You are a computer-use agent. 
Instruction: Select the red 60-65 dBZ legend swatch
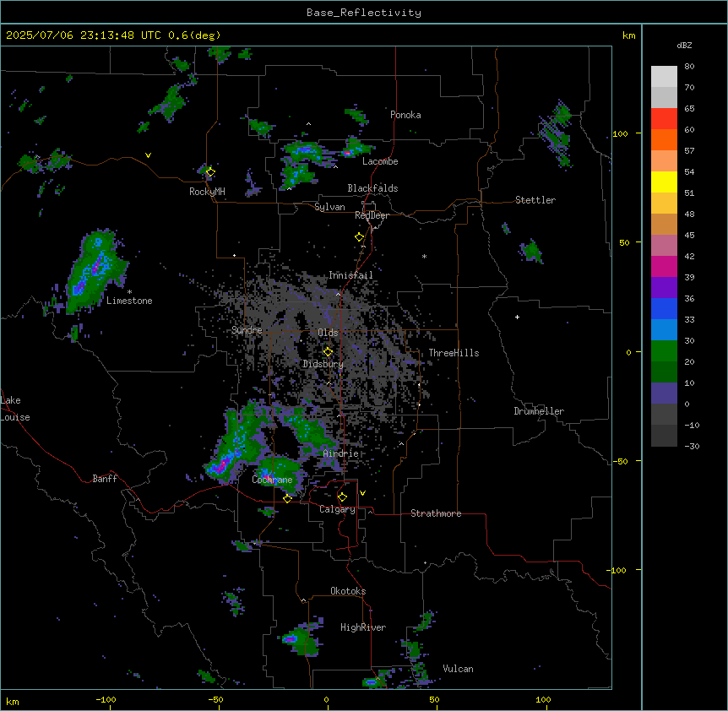pyautogui.click(x=664, y=119)
